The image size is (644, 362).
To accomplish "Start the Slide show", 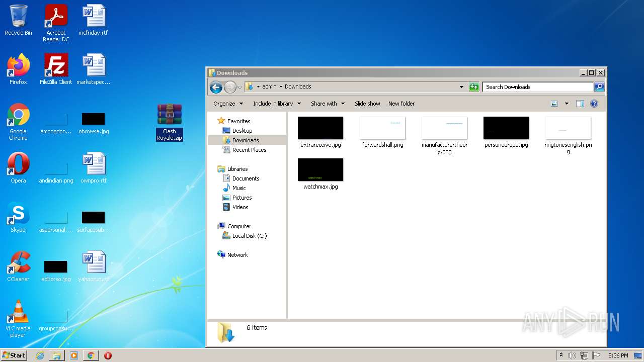I will coord(367,104).
